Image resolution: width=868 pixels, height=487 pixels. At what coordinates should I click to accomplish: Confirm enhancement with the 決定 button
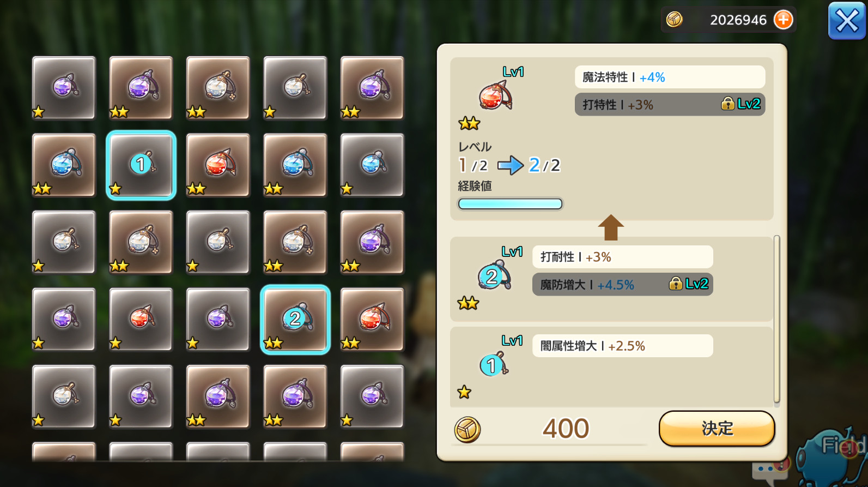click(x=717, y=429)
